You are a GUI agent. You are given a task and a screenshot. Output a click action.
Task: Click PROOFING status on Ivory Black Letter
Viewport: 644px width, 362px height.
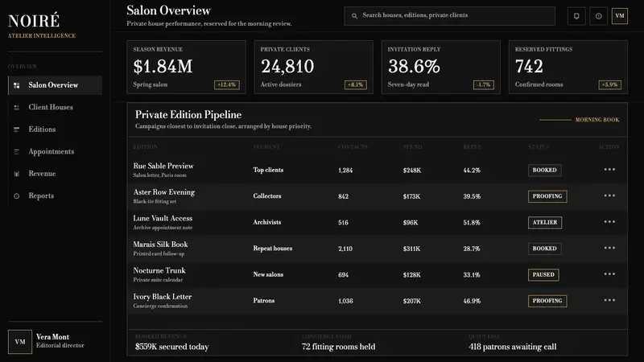pos(547,301)
